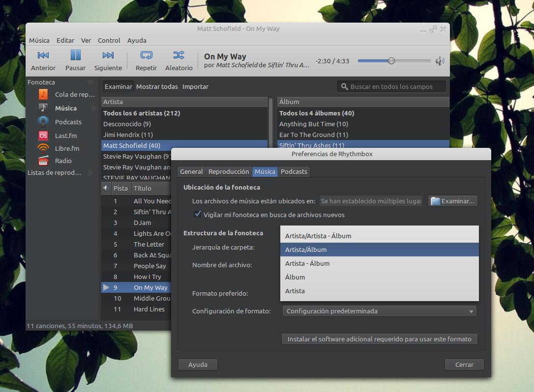Image resolution: width=534 pixels, height=392 pixels.
Task: Skip ahead with the Siguiente button
Action: coord(108,60)
